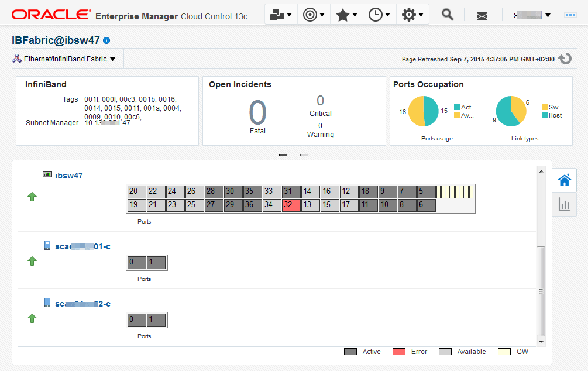The width and height of the screenshot is (588, 371).
Task: Click the up status arrow for 2-c host
Action: (32, 318)
